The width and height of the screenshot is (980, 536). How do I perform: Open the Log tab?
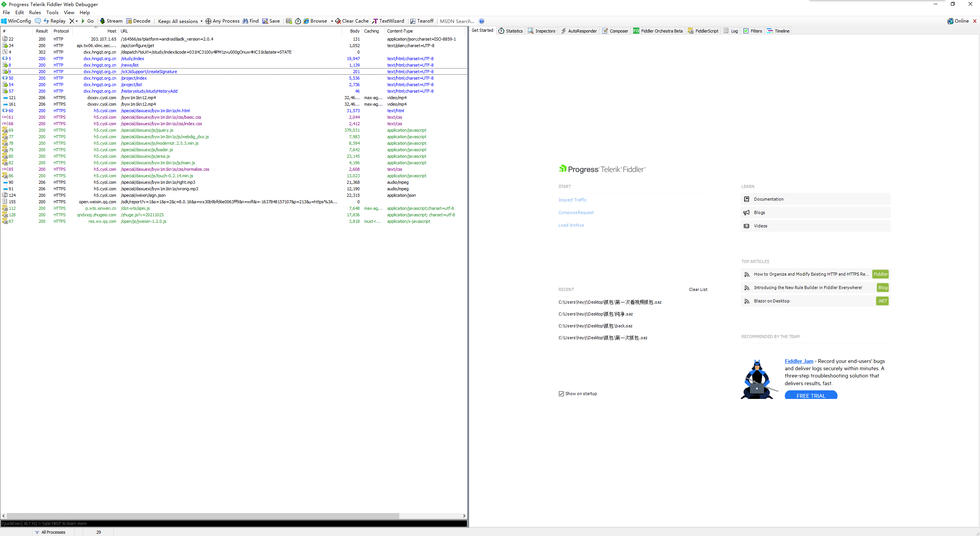tap(731, 31)
